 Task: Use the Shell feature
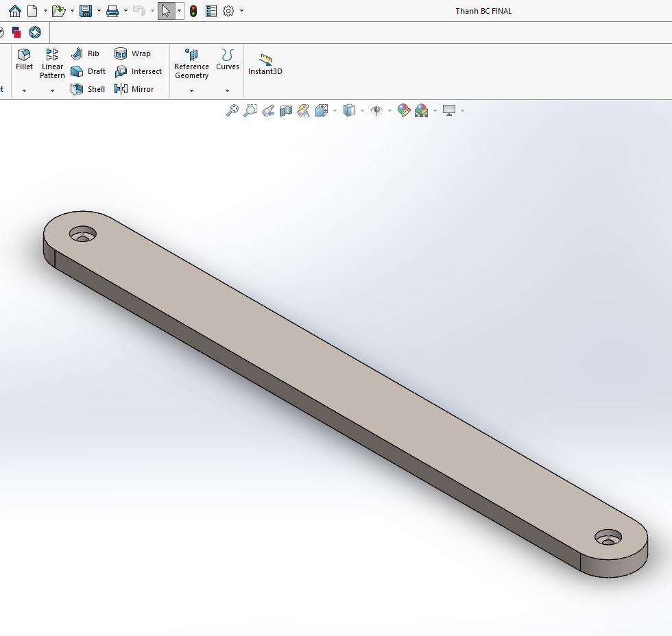88,89
